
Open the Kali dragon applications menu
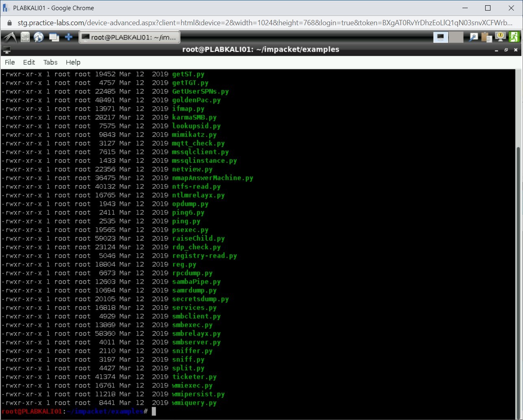pos(10,37)
